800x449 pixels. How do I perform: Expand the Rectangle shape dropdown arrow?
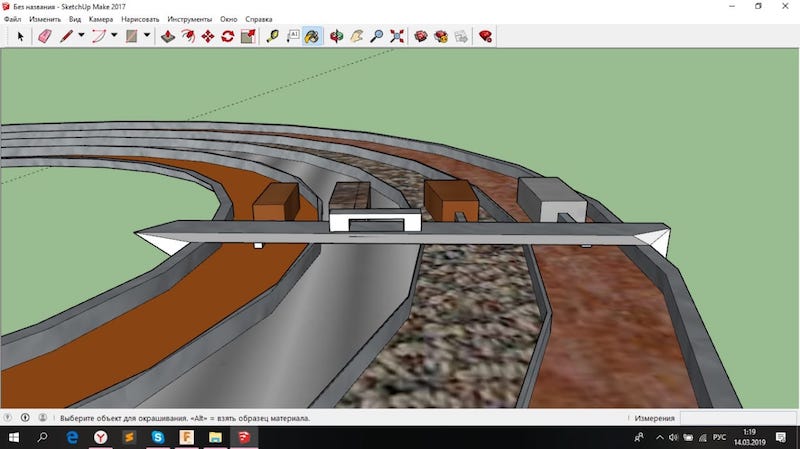(x=147, y=36)
